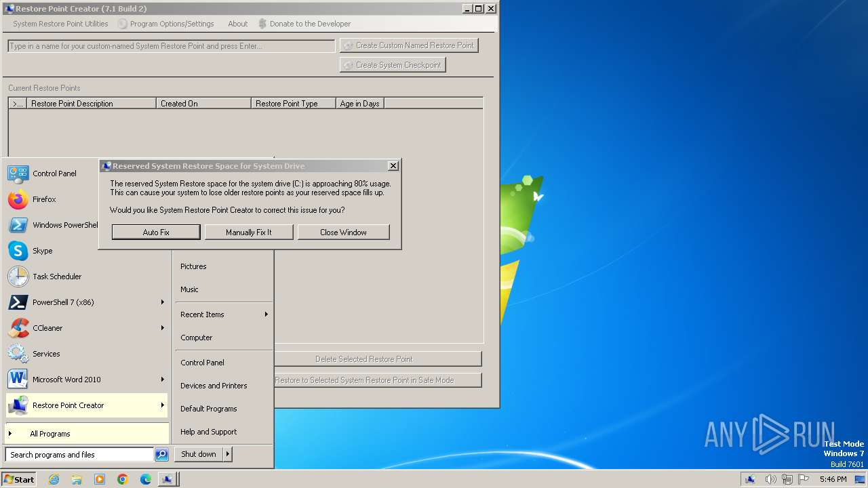Open Restore Point Creator Start menu icon
The width and height of the screenshot is (868, 488).
point(18,405)
